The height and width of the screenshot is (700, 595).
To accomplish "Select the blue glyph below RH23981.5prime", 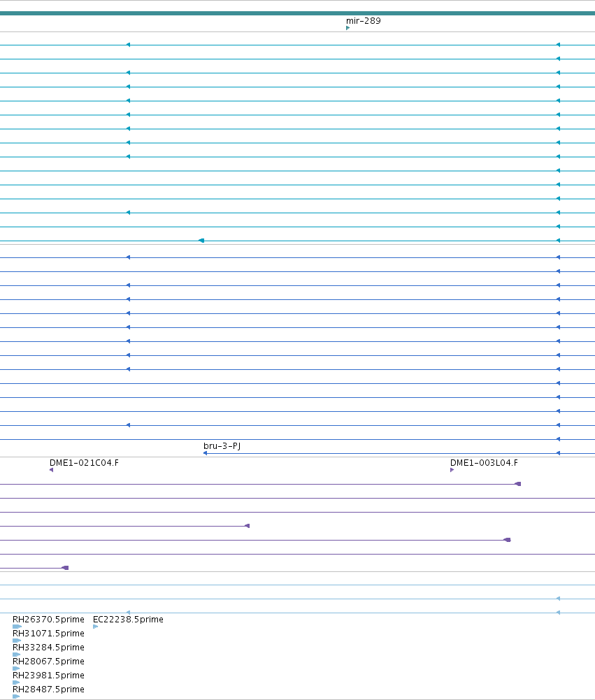I will (x=15, y=682).
